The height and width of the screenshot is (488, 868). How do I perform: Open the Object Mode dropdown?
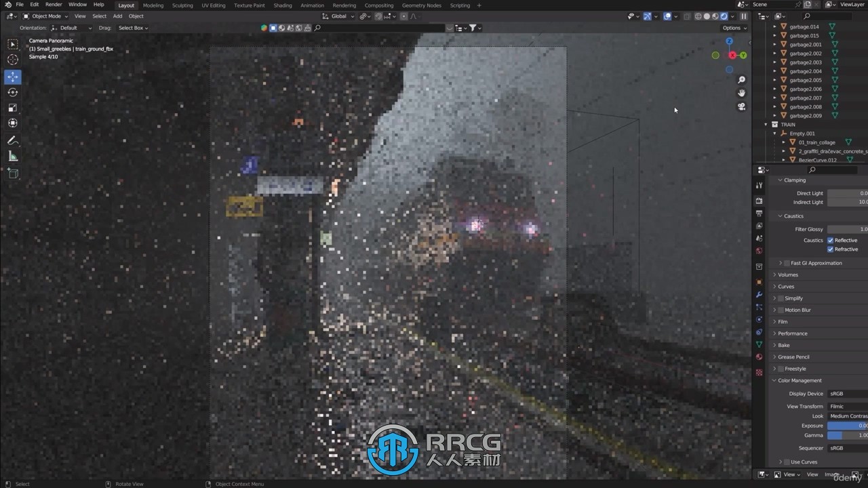click(x=45, y=16)
